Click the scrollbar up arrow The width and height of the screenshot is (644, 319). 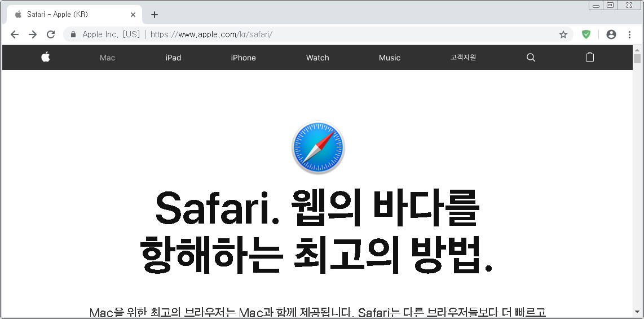pos(637,49)
